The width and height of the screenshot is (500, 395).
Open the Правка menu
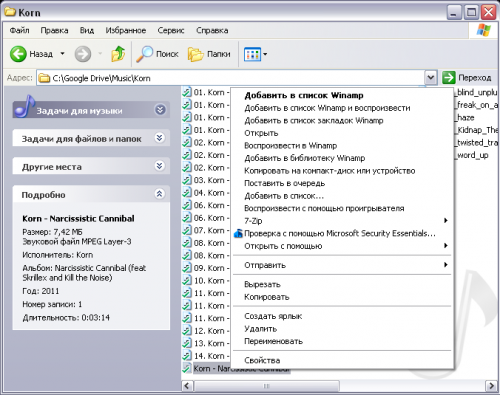pos(54,30)
